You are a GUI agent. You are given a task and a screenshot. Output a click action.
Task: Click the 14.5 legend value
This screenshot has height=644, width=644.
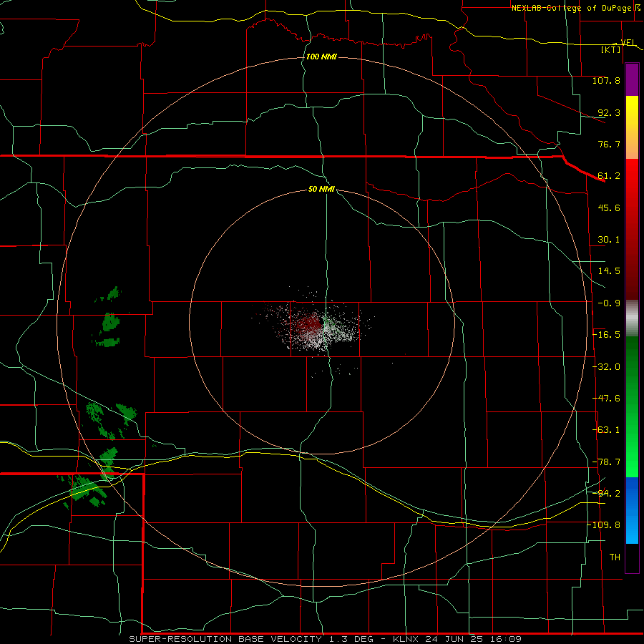click(x=609, y=271)
